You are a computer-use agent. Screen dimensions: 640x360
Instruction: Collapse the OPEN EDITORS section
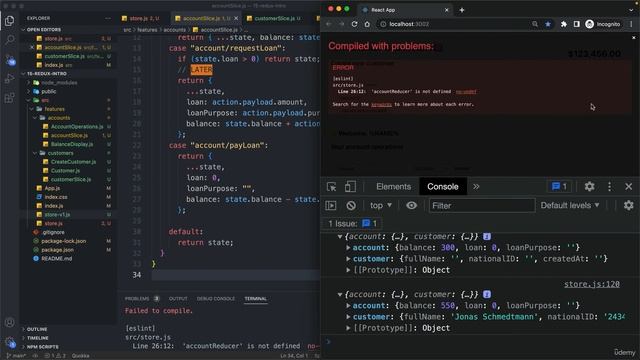click(x=43, y=30)
